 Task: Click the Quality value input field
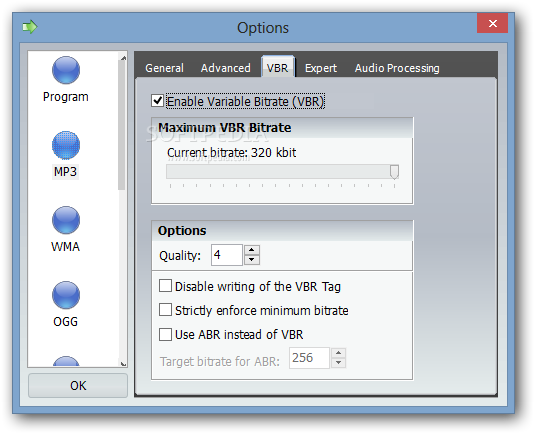227,255
